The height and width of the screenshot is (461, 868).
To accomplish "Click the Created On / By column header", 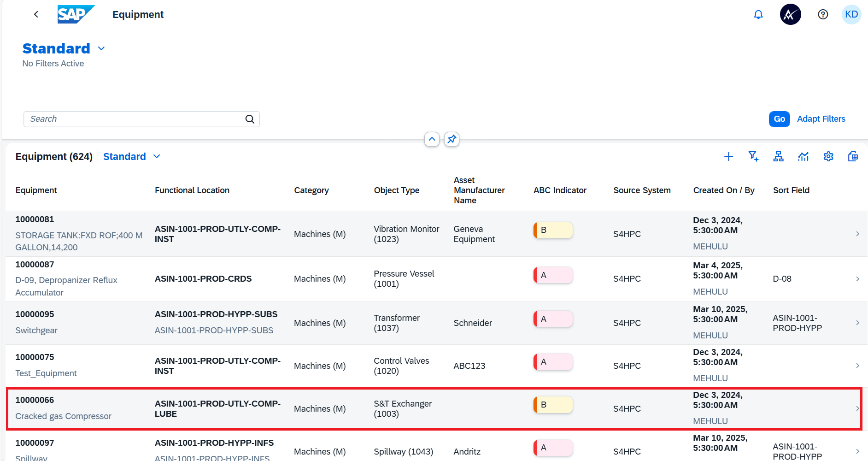I will (x=724, y=190).
